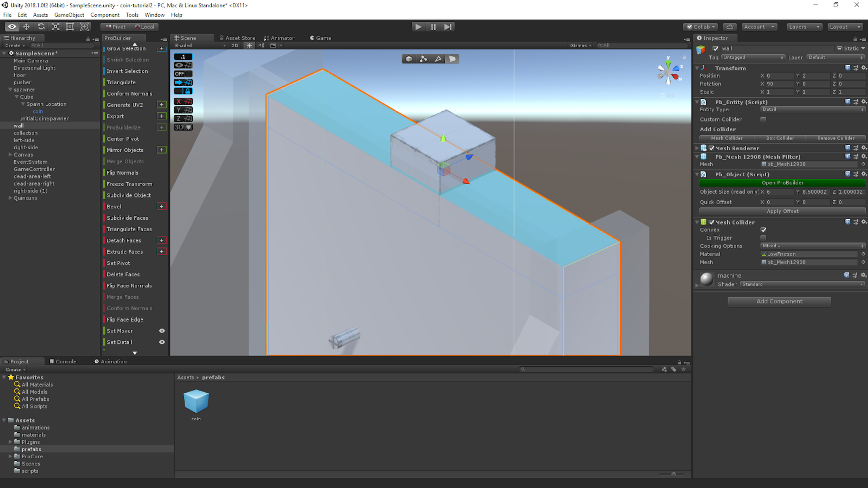Switch to the Console tab
This screenshot has width=868, height=488.
[x=63, y=361]
